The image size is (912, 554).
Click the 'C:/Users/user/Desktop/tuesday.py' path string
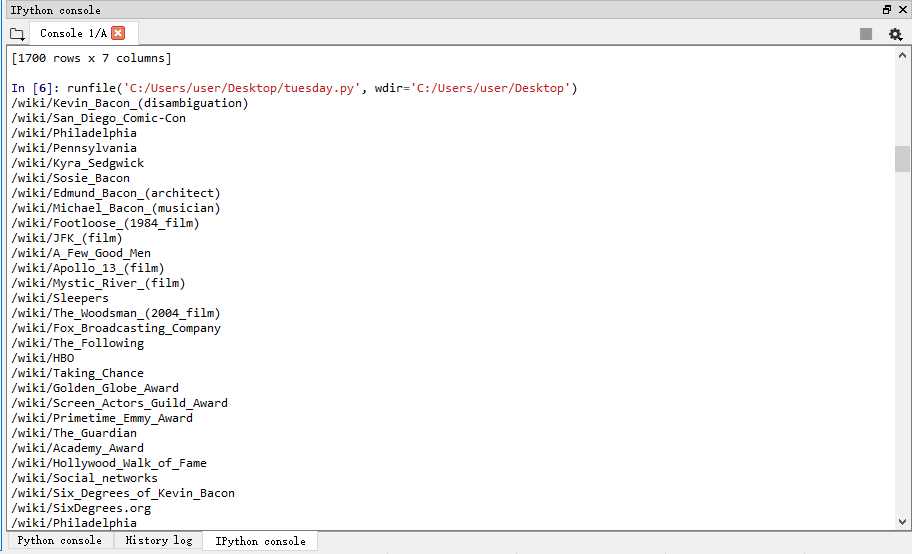coord(241,88)
